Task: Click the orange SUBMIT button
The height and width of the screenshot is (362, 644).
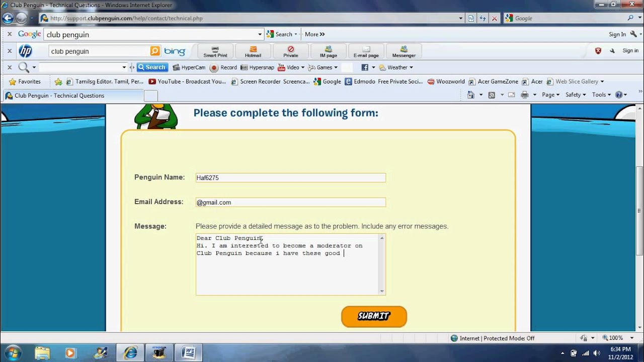Action: coord(374,316)
